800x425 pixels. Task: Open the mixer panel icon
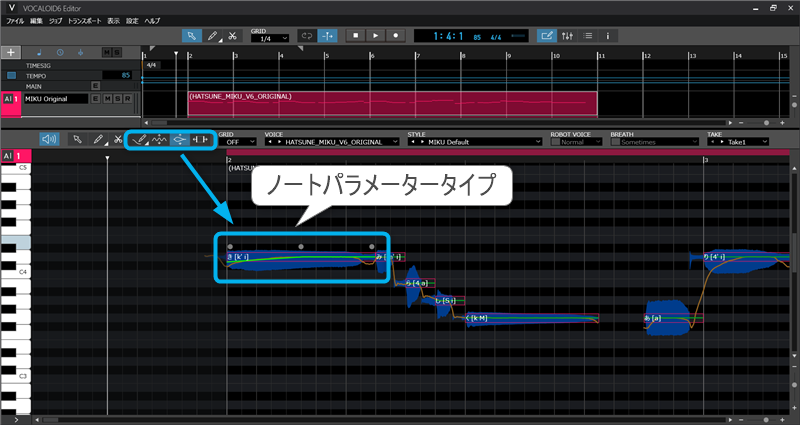coord(567,36)
